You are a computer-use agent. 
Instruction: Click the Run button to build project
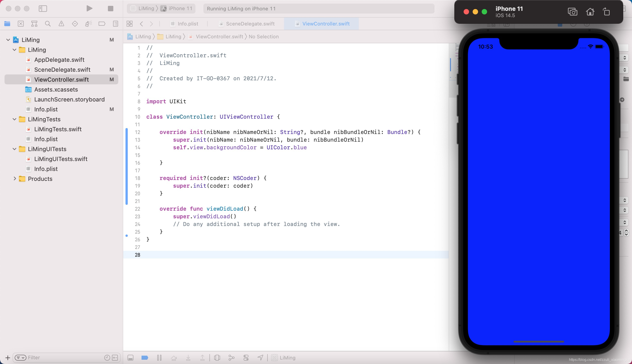89,9
